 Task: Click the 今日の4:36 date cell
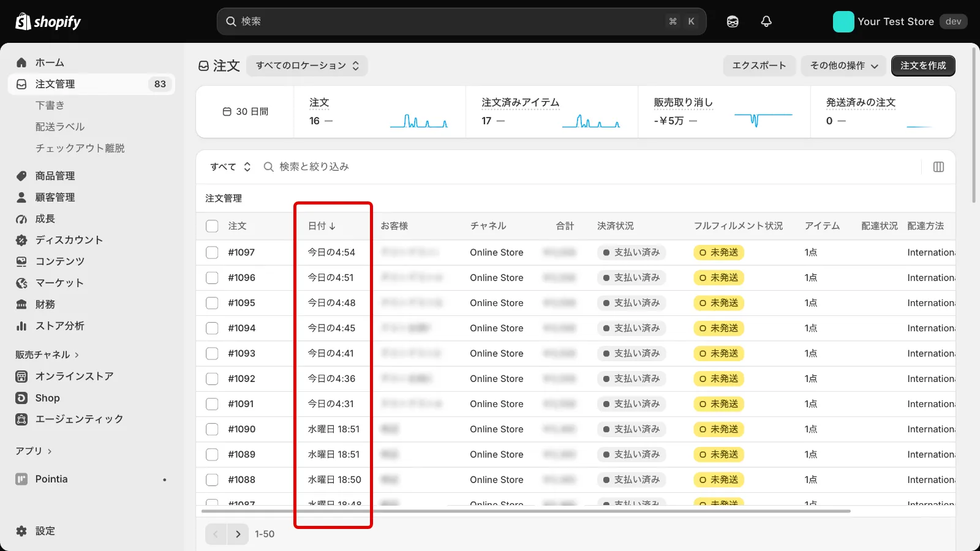click(x=331, y=379)
